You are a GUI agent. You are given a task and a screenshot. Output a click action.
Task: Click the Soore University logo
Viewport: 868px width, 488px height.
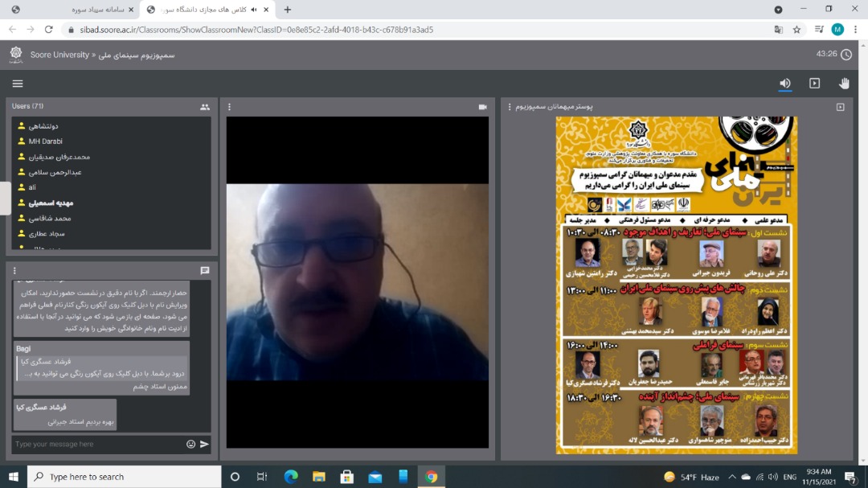[16, 55]
